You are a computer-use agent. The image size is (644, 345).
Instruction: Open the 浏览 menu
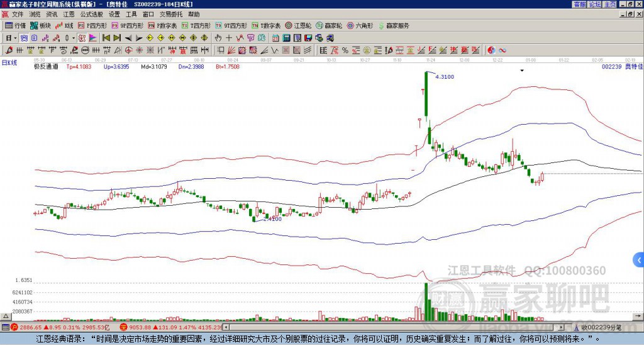pyautogui.click(x=35, y=14)
